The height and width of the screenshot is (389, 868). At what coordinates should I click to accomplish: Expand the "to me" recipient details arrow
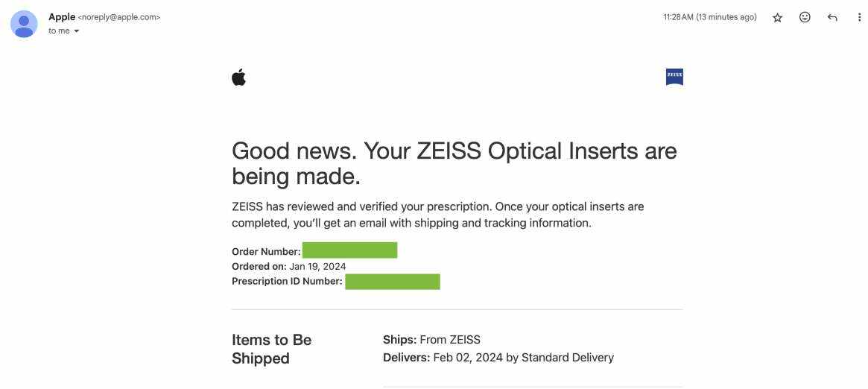pyautogui.click(x=76, y=31)
